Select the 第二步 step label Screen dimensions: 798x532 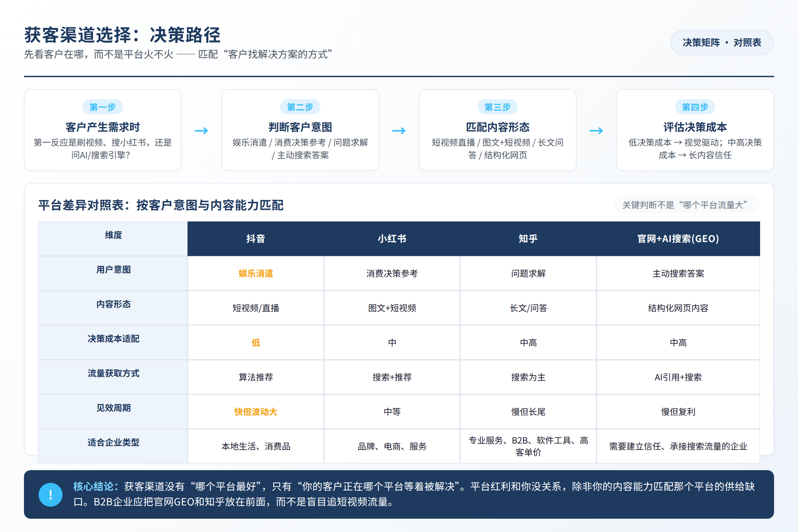(300, 107)
